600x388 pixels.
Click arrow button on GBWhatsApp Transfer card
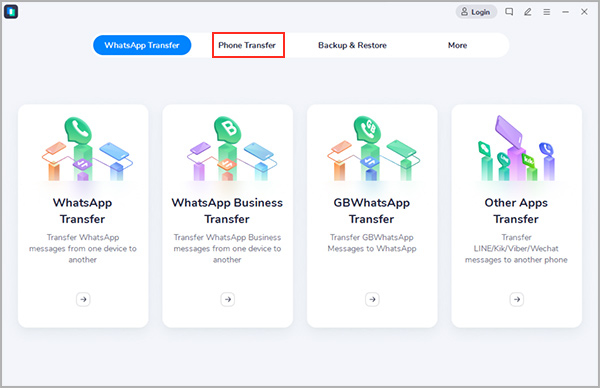372,299
